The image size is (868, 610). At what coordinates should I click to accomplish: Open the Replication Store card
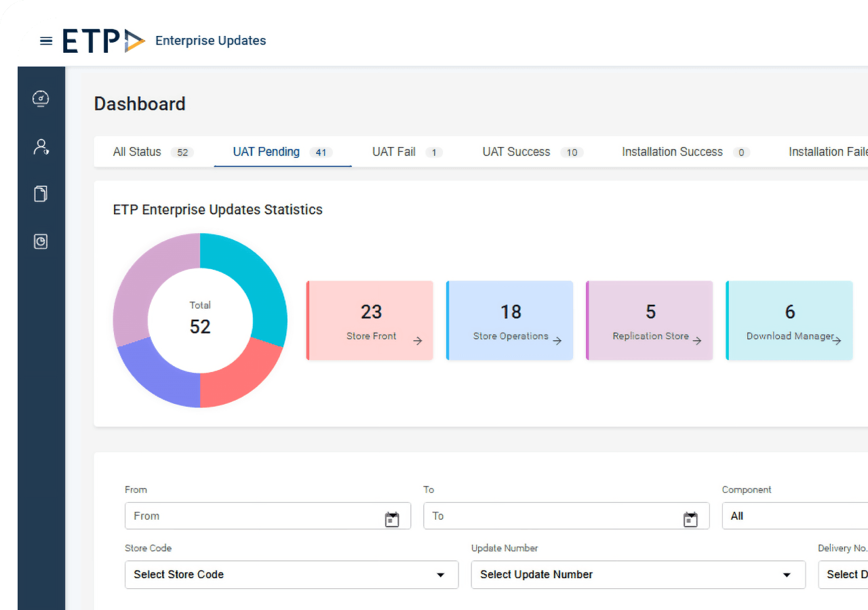[650, 321]
